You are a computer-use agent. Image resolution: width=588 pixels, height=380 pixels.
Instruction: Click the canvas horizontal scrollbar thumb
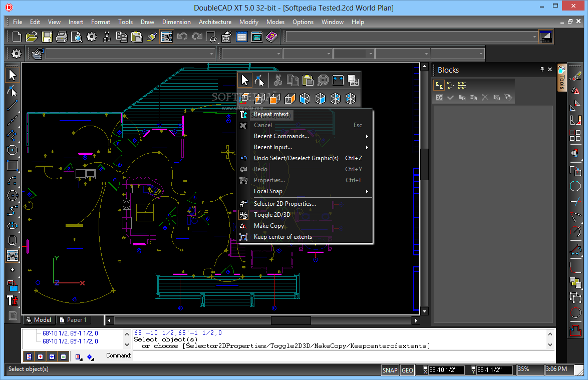(x=290, y=320)
